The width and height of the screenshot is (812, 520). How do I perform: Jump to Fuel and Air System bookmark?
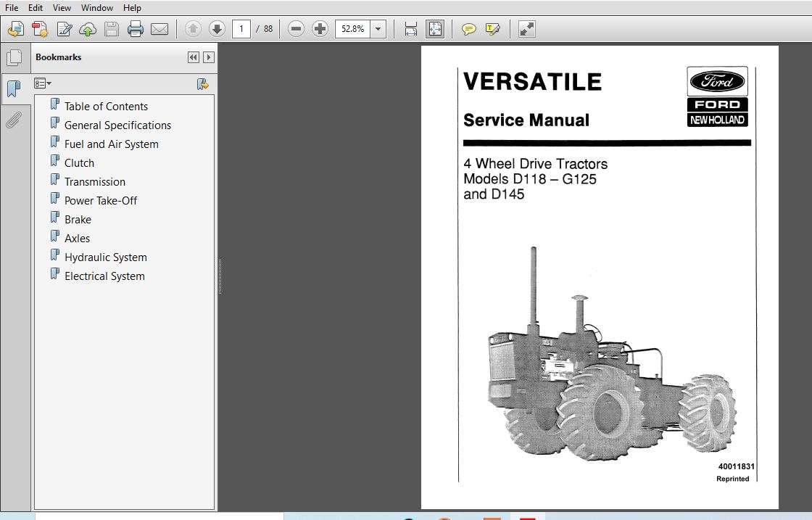coord(112,144)
